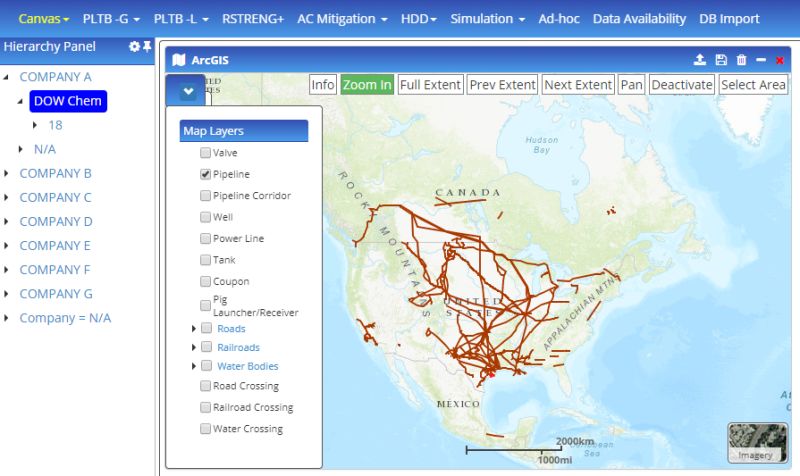Expand COMPANY E tree arrow
Viewport: 800px width, 476px height.
6,245
